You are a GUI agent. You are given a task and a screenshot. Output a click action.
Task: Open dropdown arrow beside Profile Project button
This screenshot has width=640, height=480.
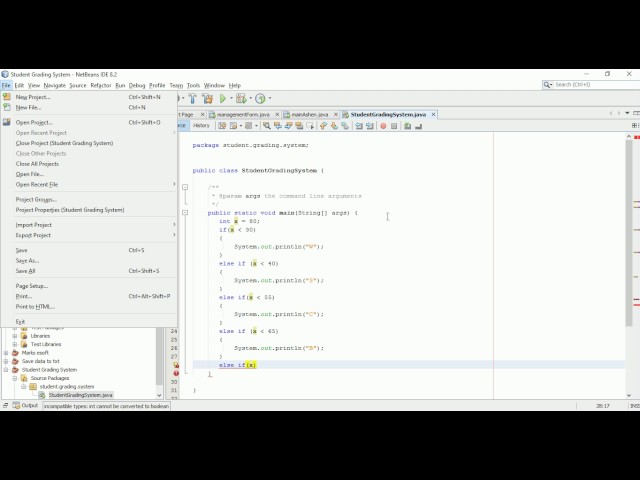[270, 98]
